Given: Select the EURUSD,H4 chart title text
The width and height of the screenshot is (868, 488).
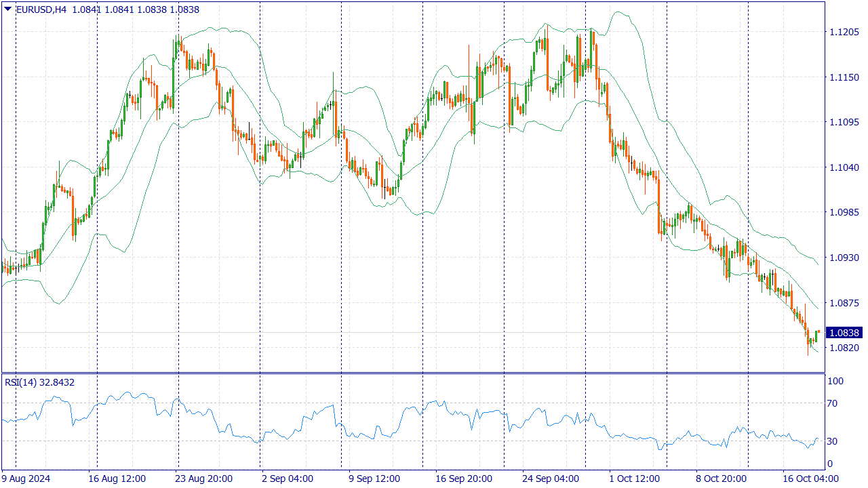Looking at the screenshot, I should click(x=40, y=9).
